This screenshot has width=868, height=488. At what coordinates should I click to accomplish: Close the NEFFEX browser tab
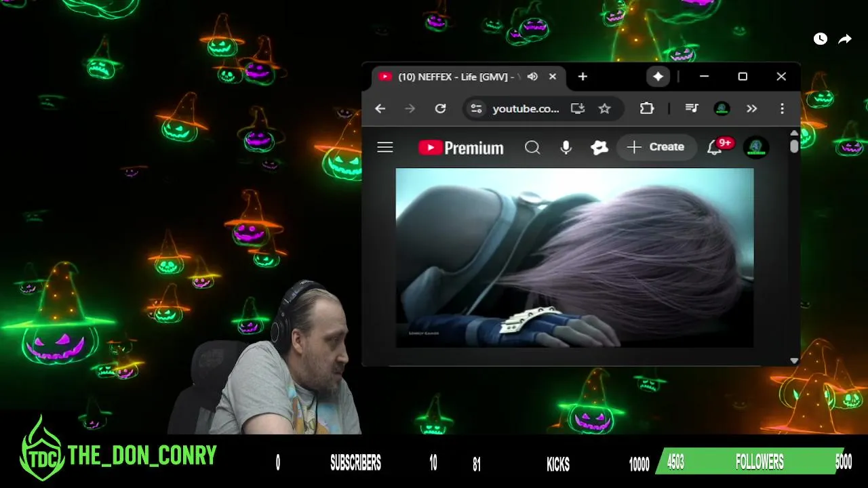[553, 77]
